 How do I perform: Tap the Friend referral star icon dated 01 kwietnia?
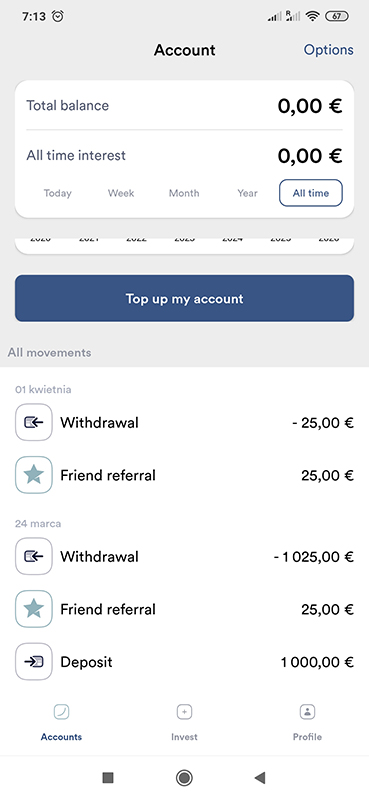(x=34, y=475)
